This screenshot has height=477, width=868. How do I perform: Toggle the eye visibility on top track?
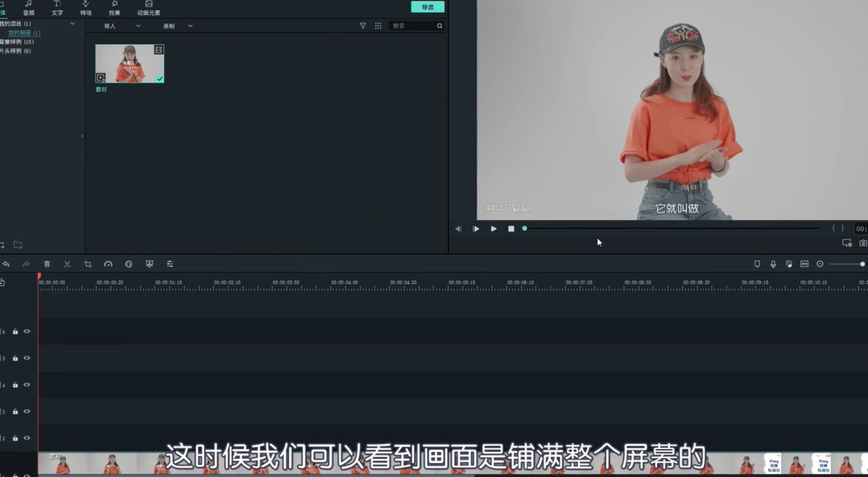[27, 331]
